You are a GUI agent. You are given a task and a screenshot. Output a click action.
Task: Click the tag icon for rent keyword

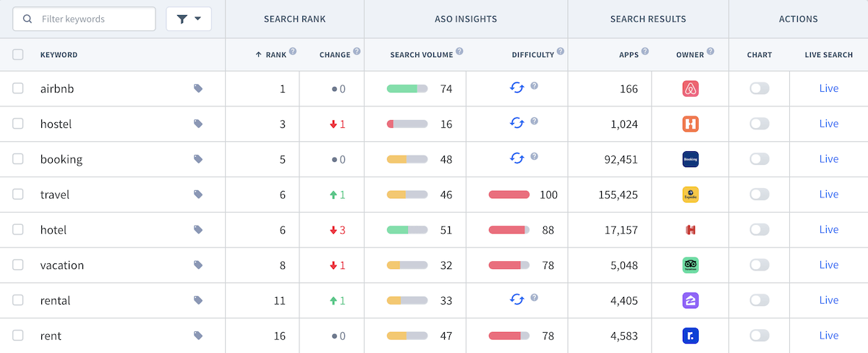pos(198,336)
